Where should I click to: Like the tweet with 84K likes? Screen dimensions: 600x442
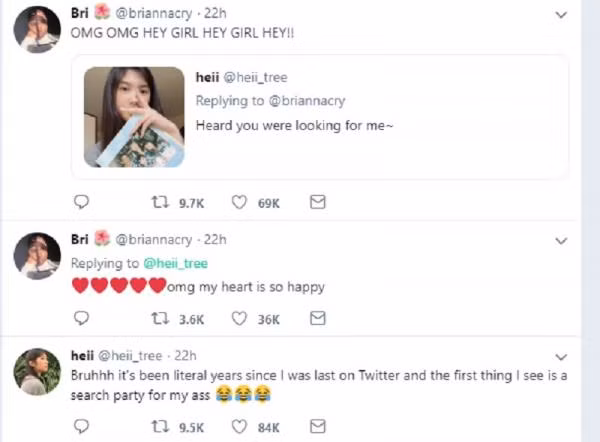pos(239,426)
